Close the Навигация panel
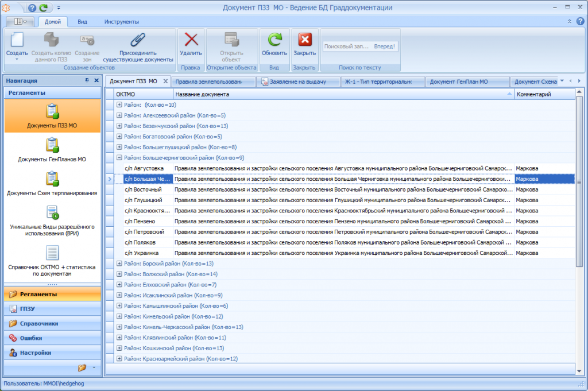Screen dimensions: 588x391 [96, 80]
